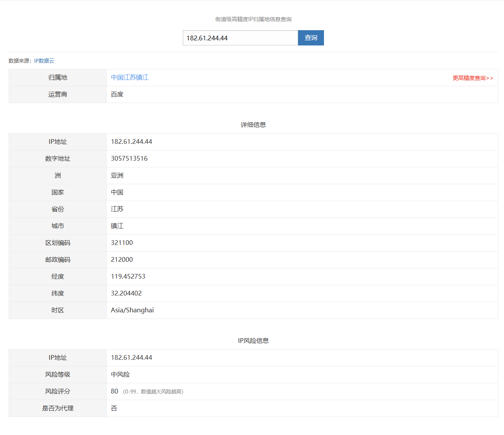
Task: Click the 风险评分 score 80
Action: pyautogui.click(x=114, y=391)
